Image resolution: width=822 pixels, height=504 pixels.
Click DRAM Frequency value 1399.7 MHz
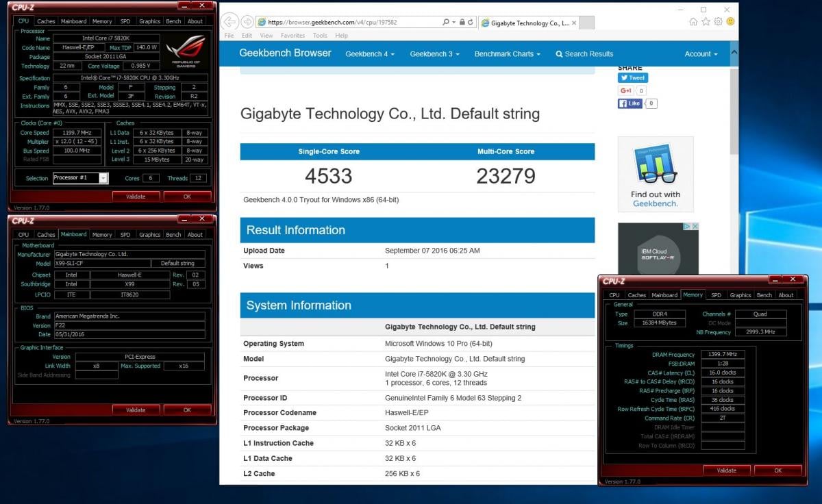(723, 355)
